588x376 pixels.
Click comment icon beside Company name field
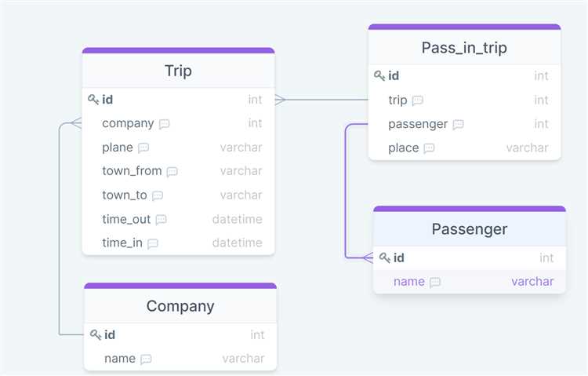[x=146, y=360]
